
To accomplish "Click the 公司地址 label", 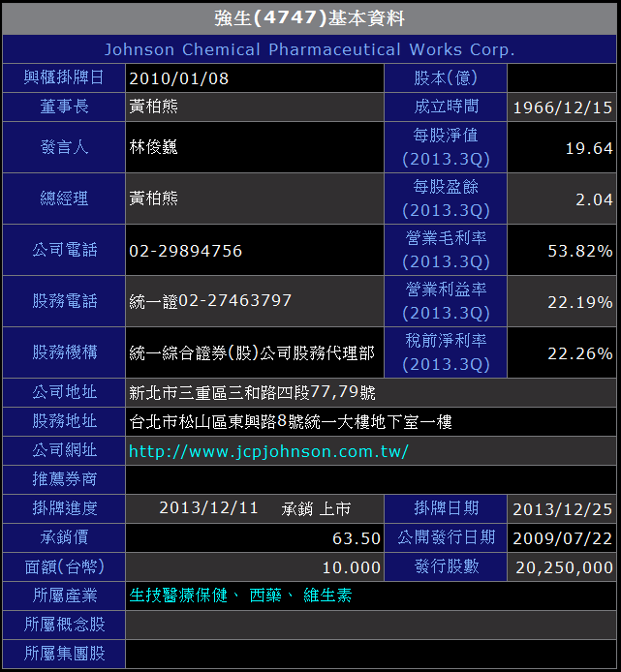I will [64, 392].
